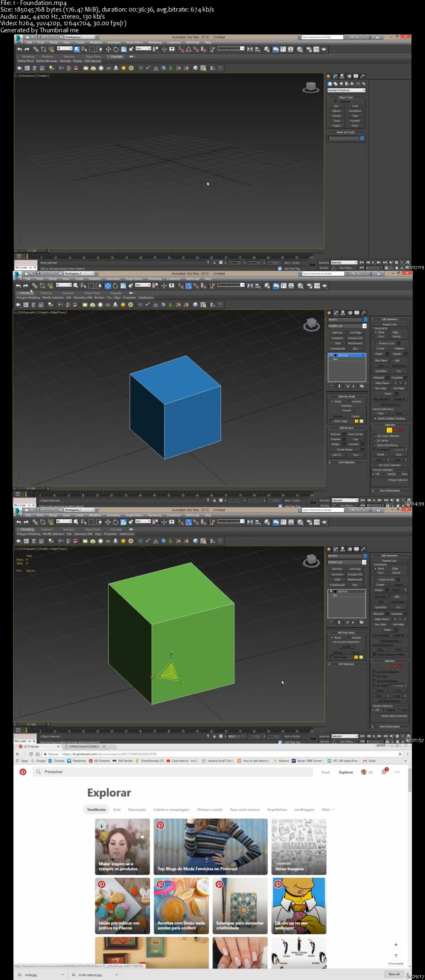The height and width of the screenshot is (980, 425).
Task: Enable the AutoGrid checkbox in empty-scene frame
Action: coord(336,101)
